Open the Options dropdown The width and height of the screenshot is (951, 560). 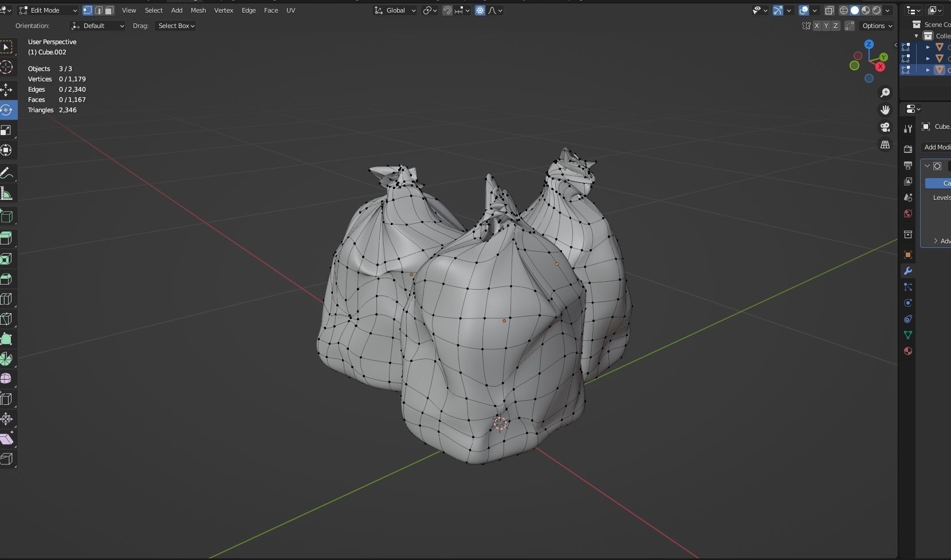click(x=877, y=26)
